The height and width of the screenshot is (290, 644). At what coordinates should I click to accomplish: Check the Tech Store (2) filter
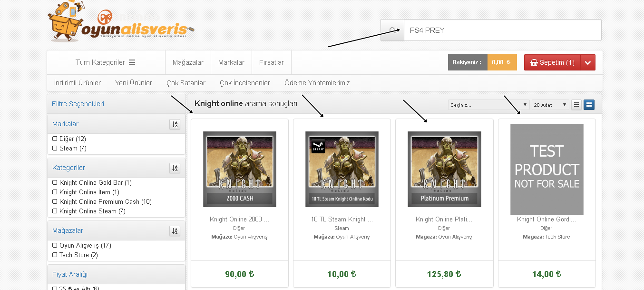[55, 255]
